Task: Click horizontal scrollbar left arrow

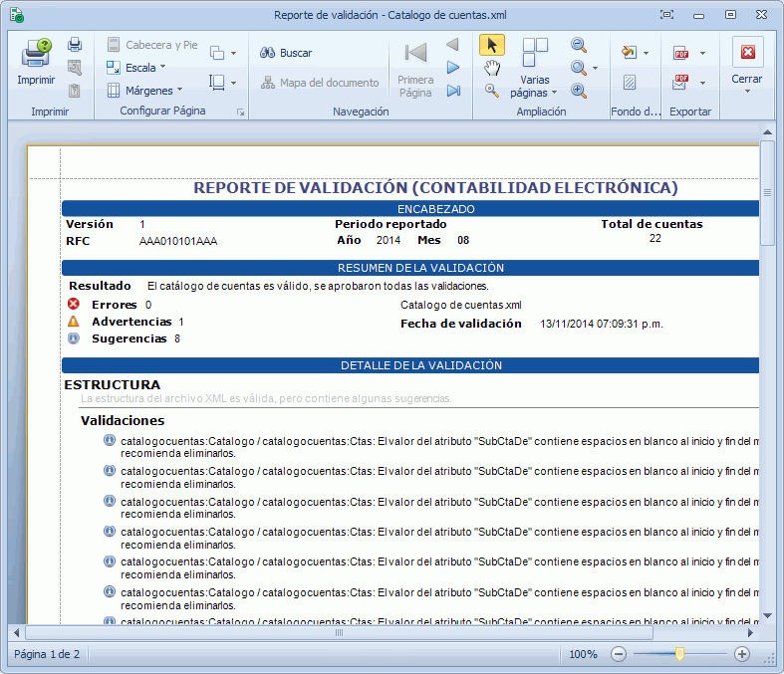Action: 17,633
